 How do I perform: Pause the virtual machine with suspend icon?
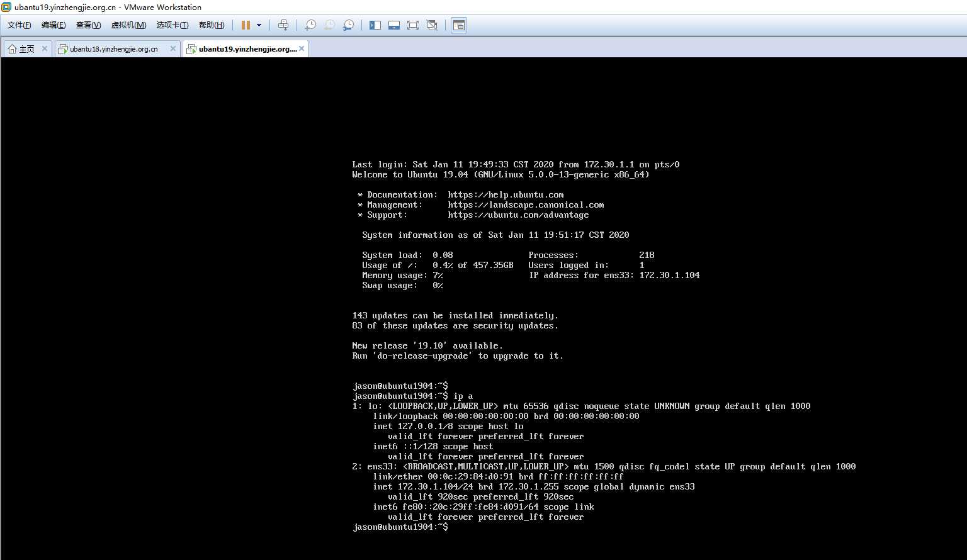click(x=246, y=25)
